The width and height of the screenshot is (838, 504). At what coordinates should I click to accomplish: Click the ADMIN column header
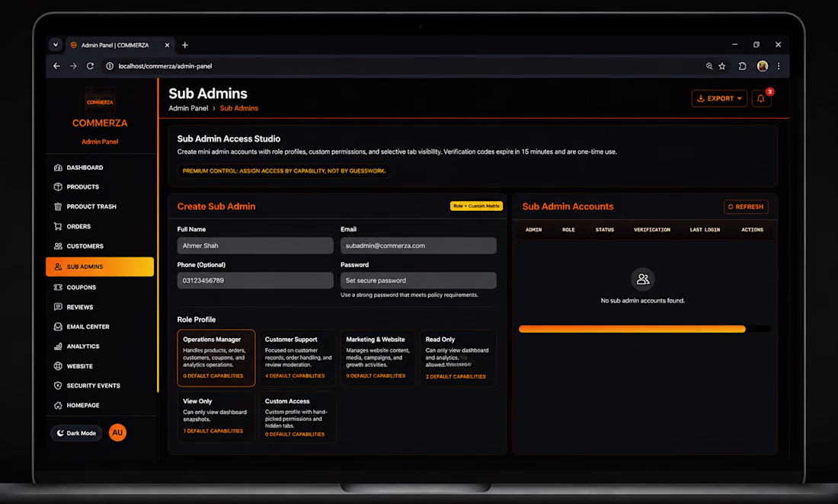[x=533, y=230]
